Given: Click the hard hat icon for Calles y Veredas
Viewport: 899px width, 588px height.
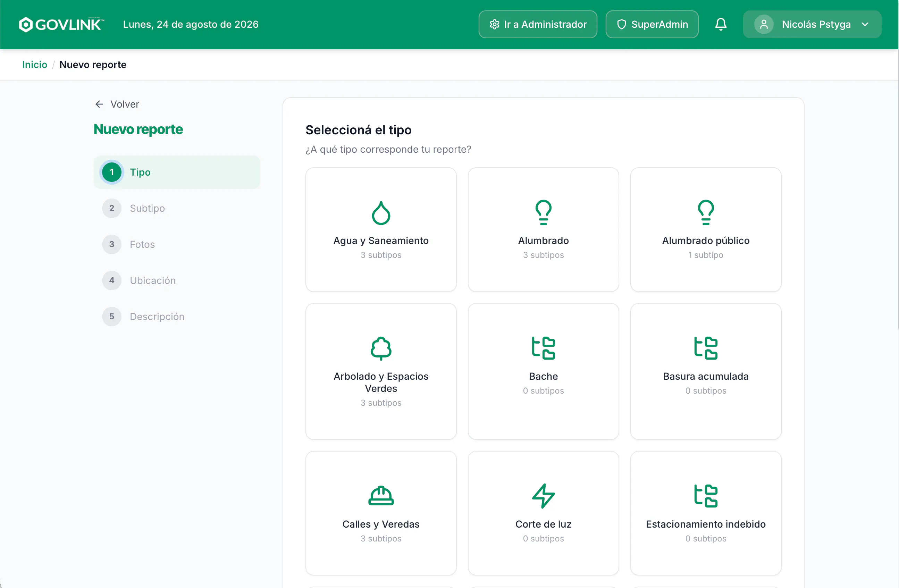Looking at the screenshot, I should [381, 496].
